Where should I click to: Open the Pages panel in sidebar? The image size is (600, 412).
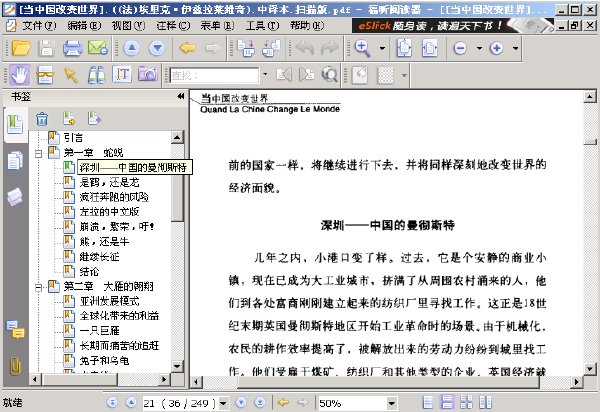tap(15, 161)
